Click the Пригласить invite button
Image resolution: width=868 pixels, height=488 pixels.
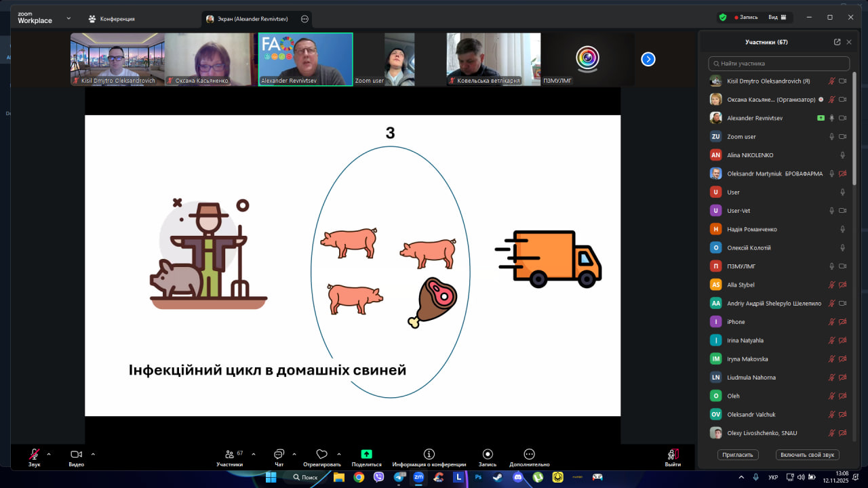pyautogui.click(x=738, y=455)
